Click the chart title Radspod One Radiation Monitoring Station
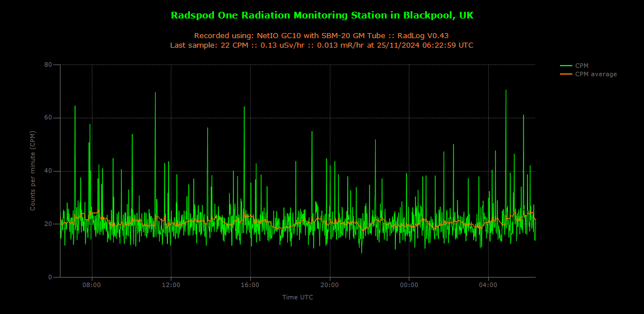The width and height of the screenshot is (644, 314). tap(321, 16)
